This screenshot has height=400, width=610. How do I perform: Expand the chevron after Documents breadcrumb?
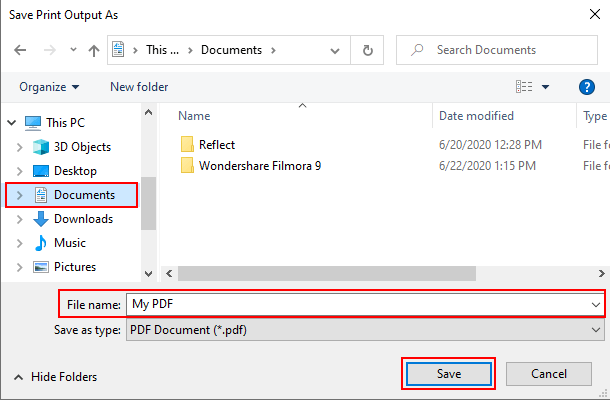[273, 50]
